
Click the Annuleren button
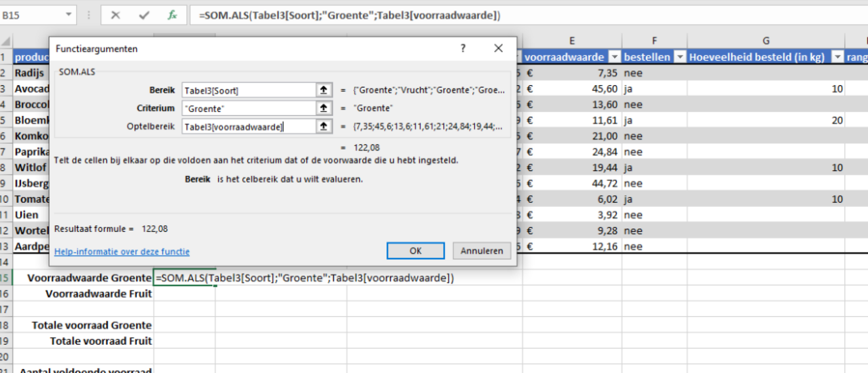click(481, 251)
